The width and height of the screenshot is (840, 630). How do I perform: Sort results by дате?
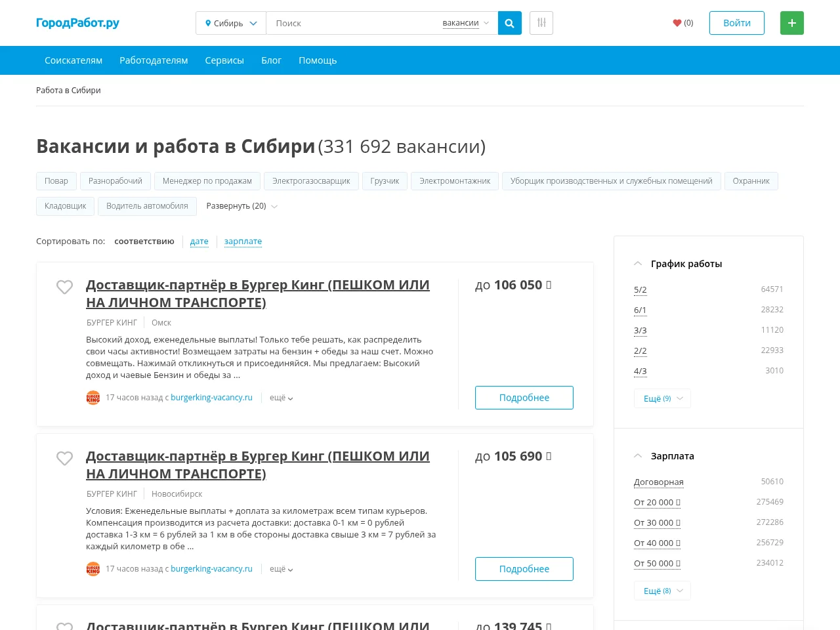pos(199,241)
